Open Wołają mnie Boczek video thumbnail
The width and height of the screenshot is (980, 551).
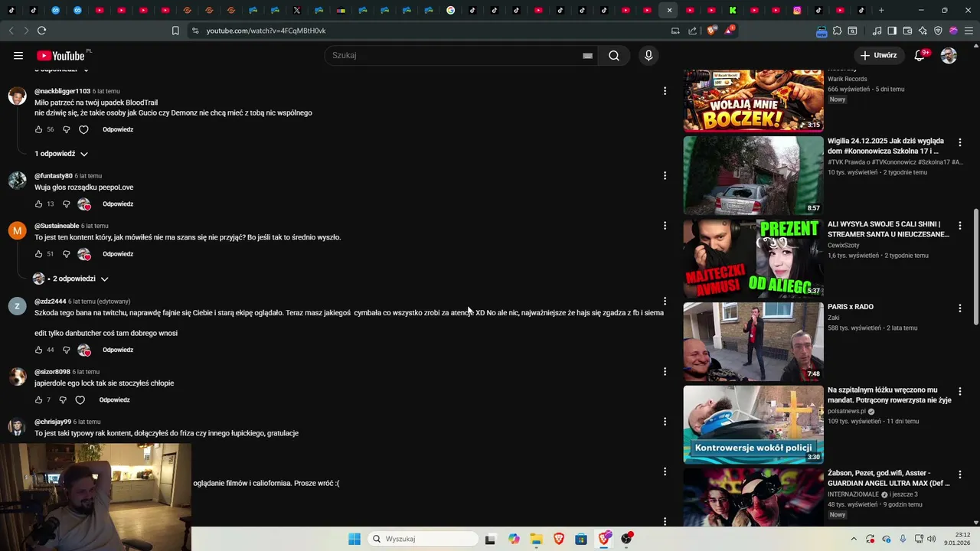click(753, 99)
